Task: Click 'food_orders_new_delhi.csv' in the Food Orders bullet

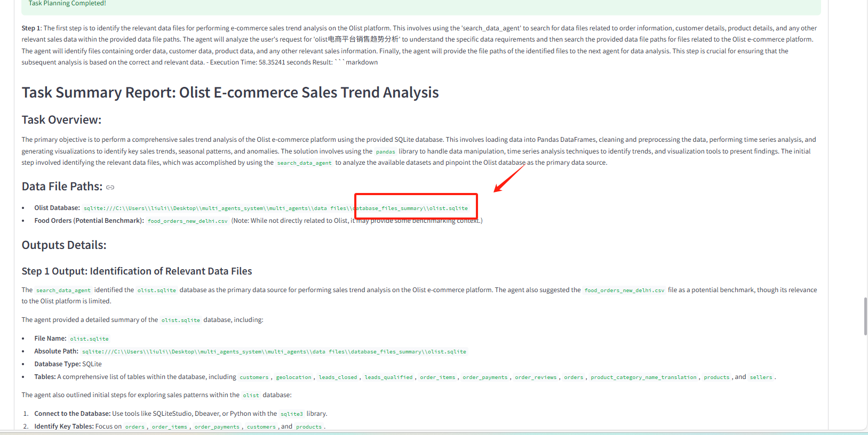Action: [188, 221]
